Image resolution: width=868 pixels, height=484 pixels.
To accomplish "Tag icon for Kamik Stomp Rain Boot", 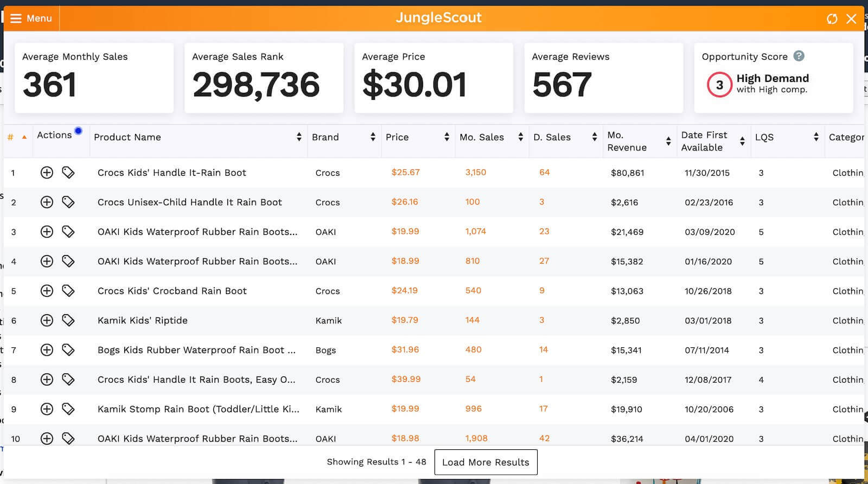I will click(68, 409).
